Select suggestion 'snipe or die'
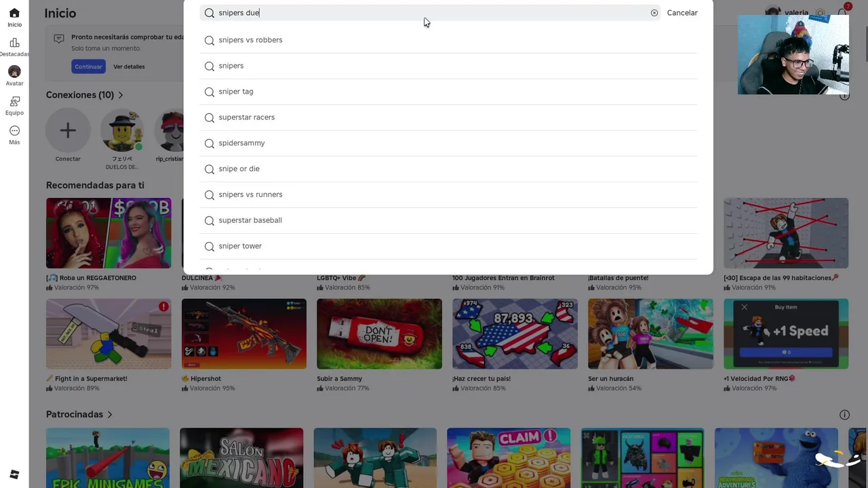 pyautogui.click(x=448, y=169)
